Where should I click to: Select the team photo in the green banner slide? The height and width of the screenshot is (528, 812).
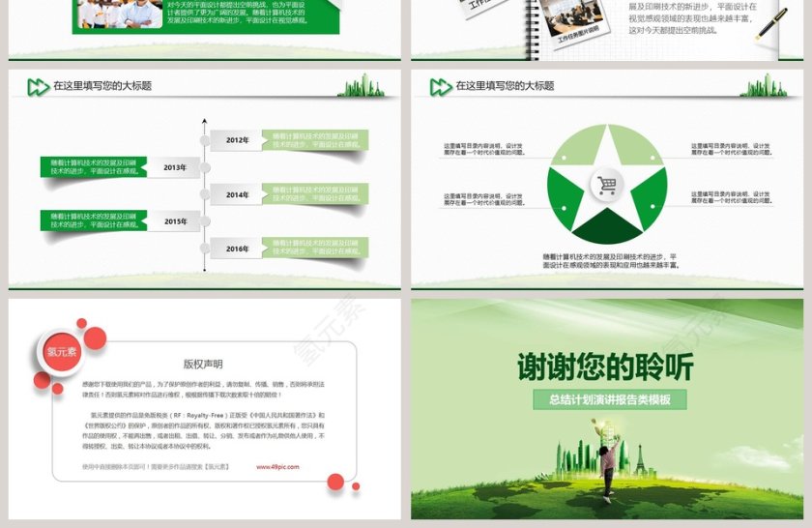pos(119,14)
